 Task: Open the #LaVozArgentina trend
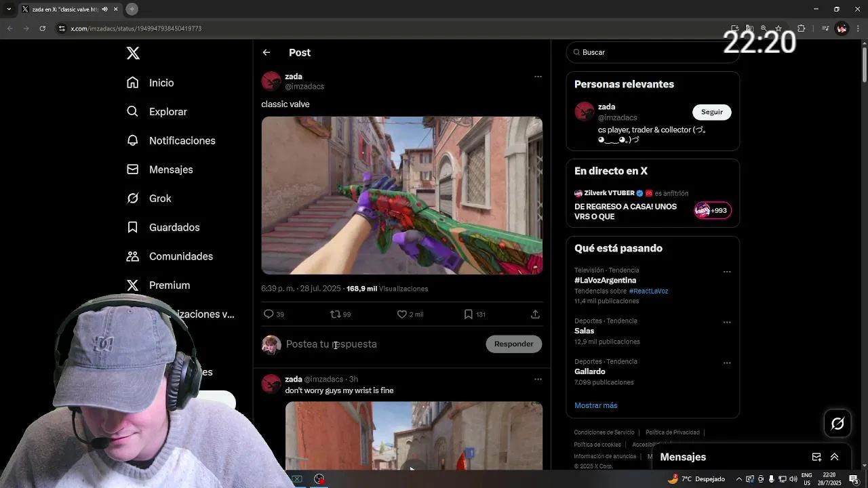click(x=605, y=280)
